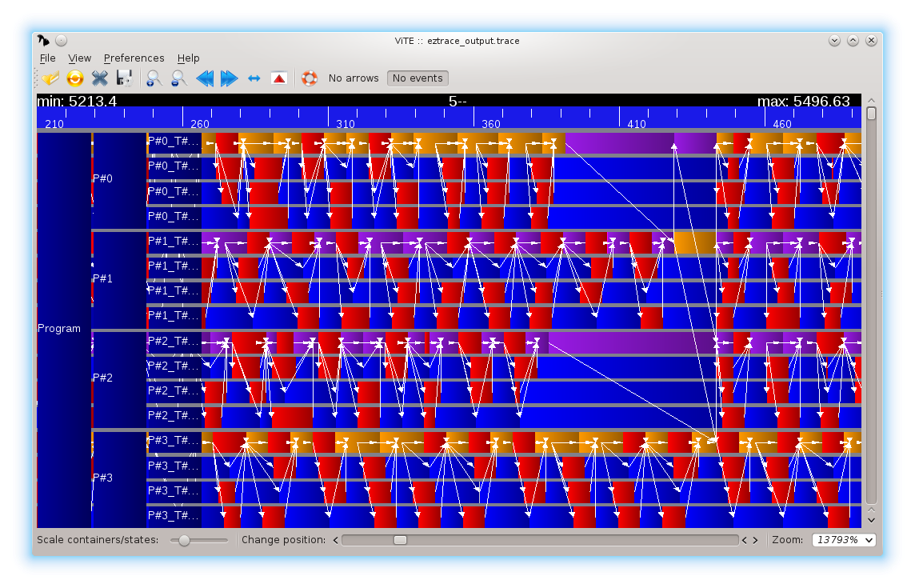Toggle the No events button
The height and width of the screenshot is (588, 915).
click(418, 78)
